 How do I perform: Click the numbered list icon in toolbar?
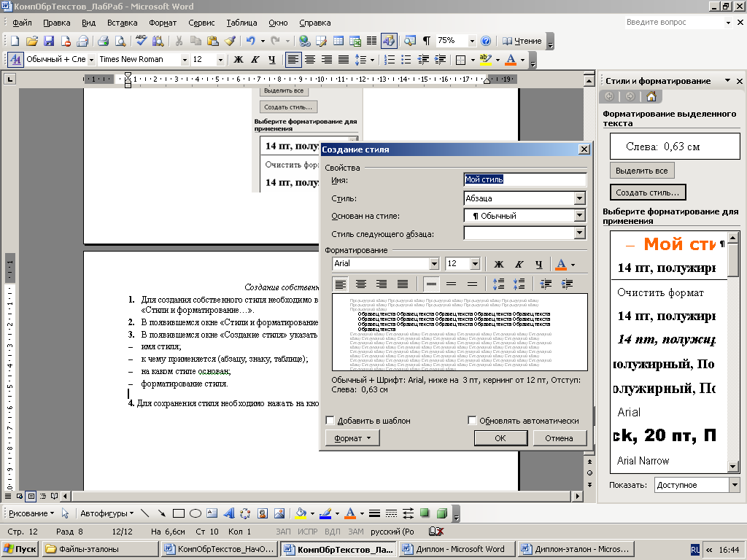coord(390,60)
